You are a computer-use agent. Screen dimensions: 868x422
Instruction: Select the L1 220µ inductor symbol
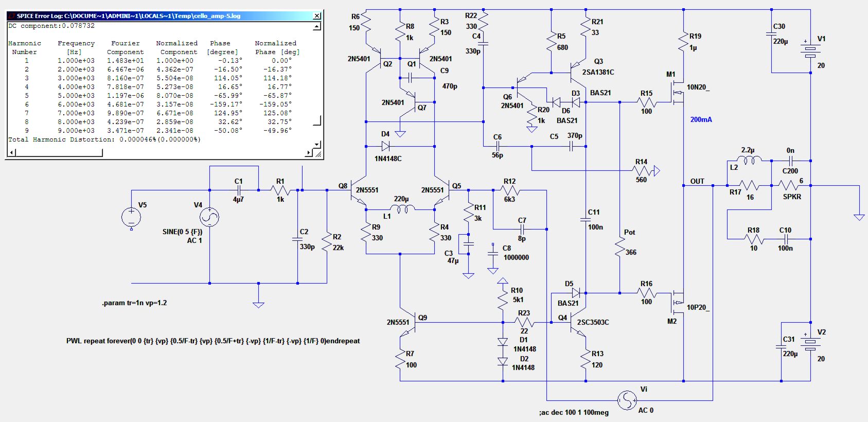tap(402, 208)
